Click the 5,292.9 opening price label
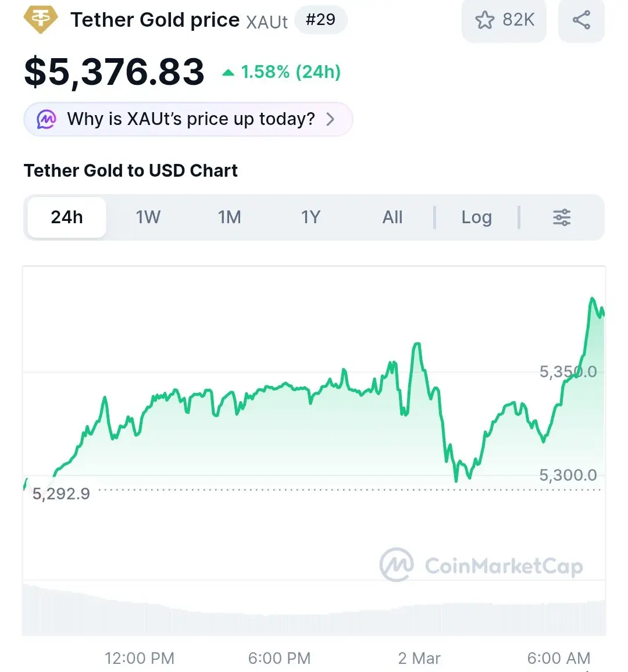Screen dimensions: 628x672 pos(61,494)
